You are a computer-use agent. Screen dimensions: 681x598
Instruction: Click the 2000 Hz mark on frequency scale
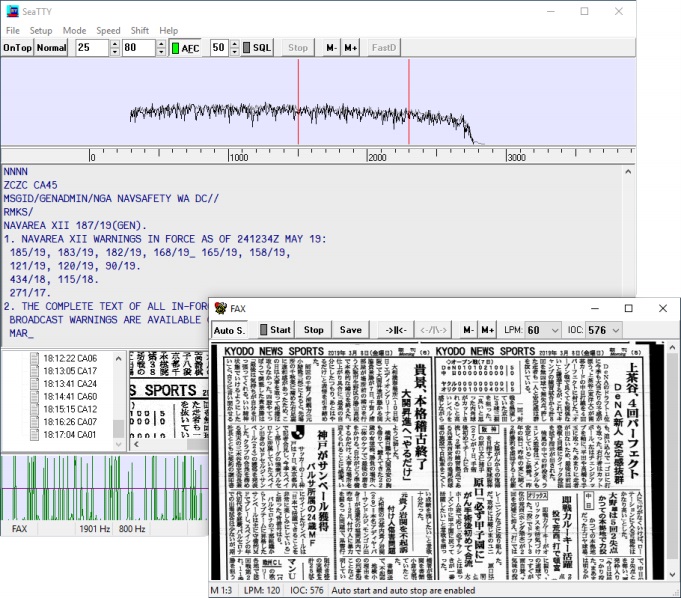coord(377,157)
